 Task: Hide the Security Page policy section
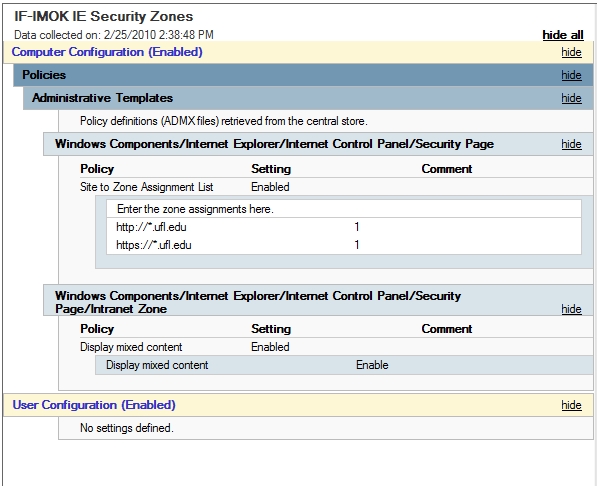[x=571, y=144]
